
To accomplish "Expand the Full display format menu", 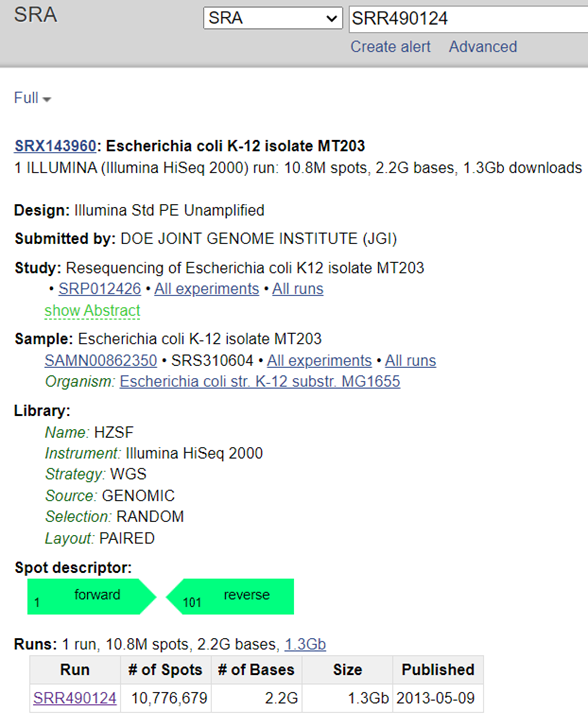I will click(33, 98).
